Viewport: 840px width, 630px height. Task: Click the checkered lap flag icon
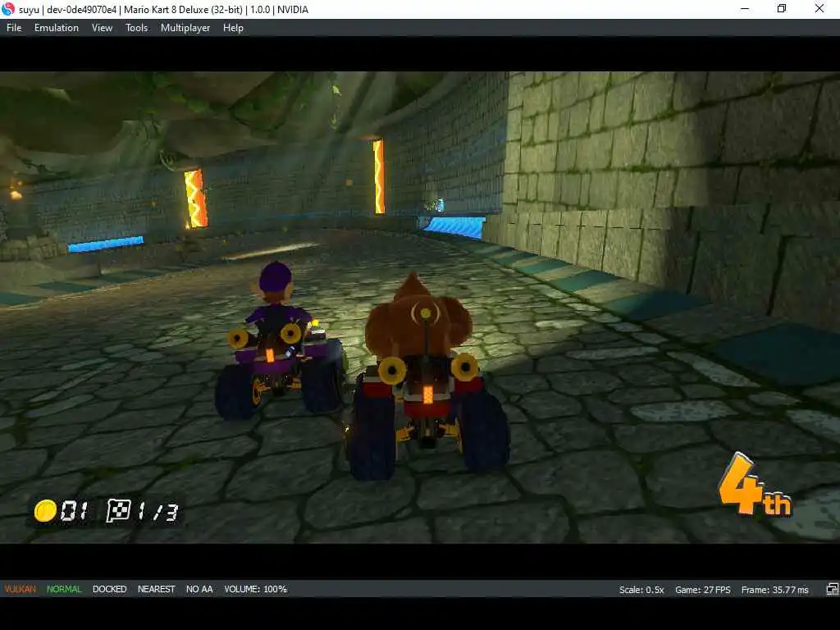click(x=118, y=510)
